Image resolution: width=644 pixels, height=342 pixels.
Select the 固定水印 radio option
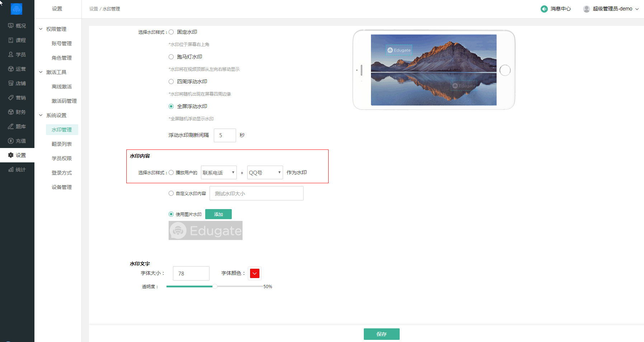point(171,32)
